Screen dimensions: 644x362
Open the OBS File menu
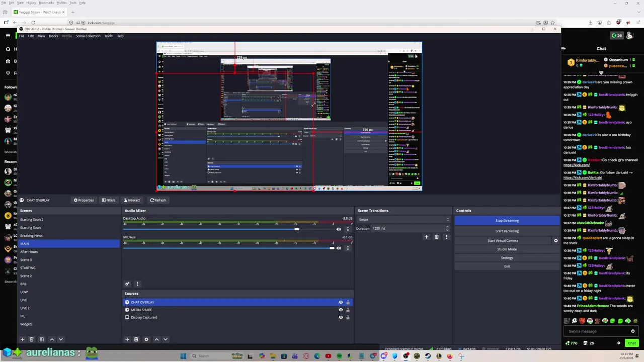coord(22,36)
